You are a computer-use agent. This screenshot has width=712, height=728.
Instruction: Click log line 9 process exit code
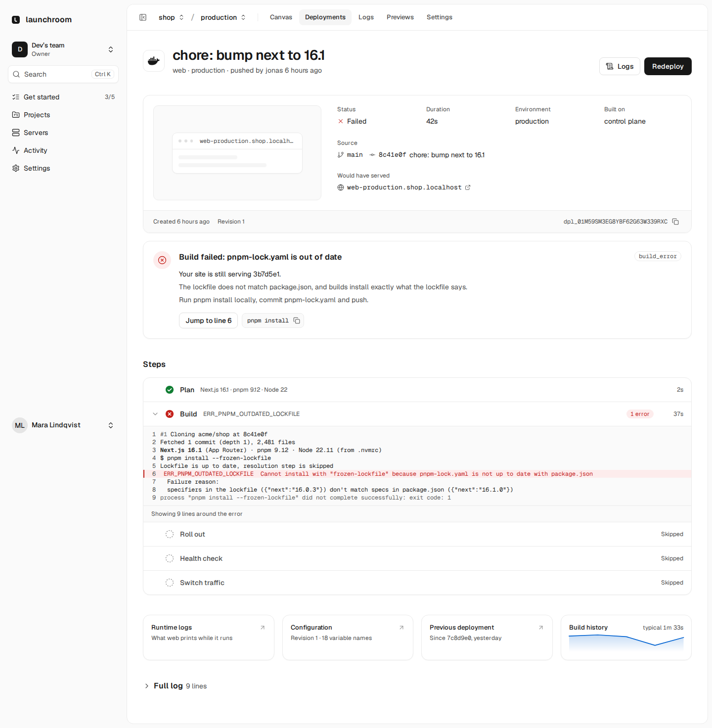point(417,498)
